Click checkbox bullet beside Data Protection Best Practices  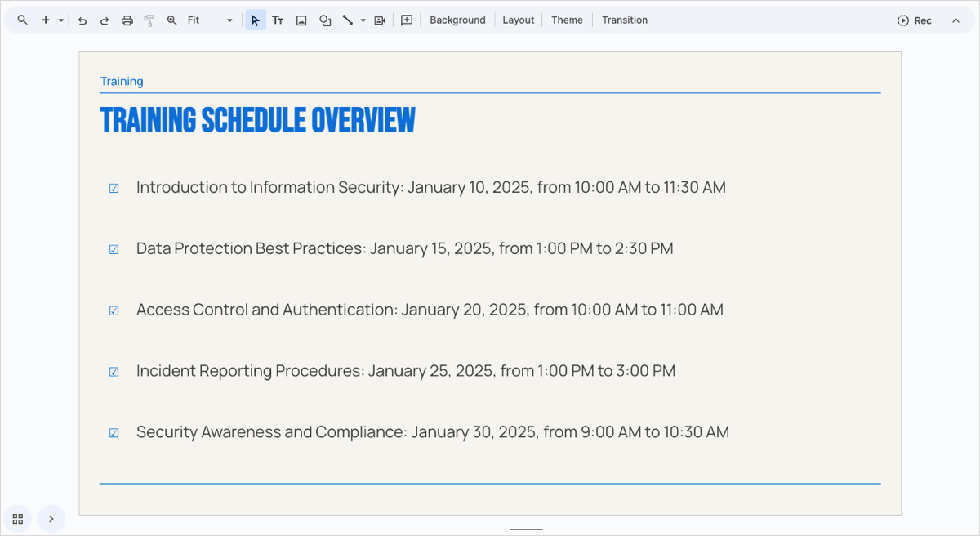click(114, 250)
